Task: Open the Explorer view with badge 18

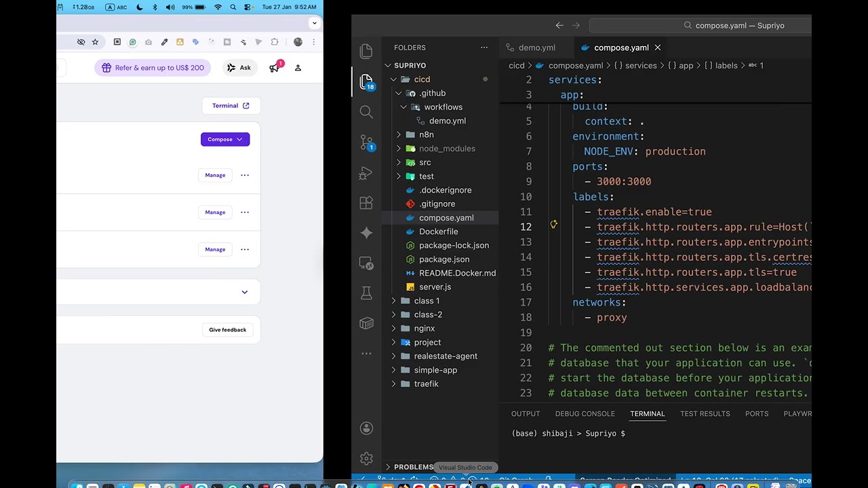Action: click(366, 81)
